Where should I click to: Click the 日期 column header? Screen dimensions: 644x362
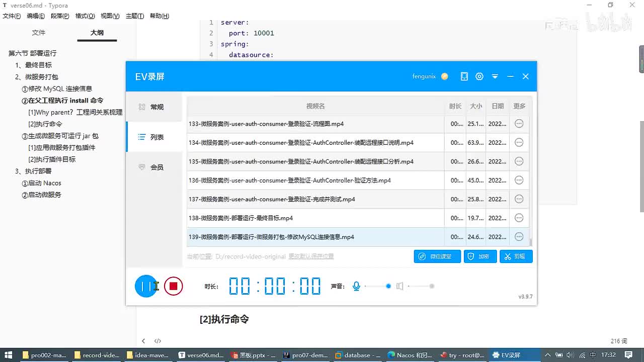click(498, 106)
